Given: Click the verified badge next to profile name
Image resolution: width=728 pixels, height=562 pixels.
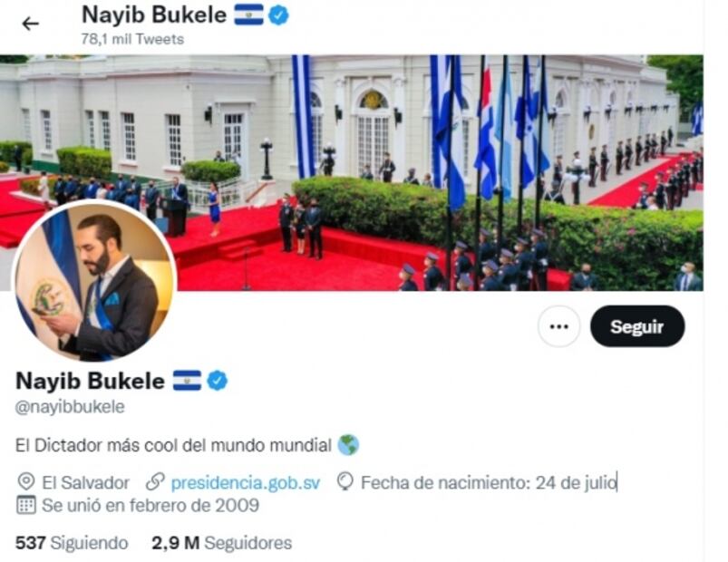Looking at the screenshot, I should (218, 381).
